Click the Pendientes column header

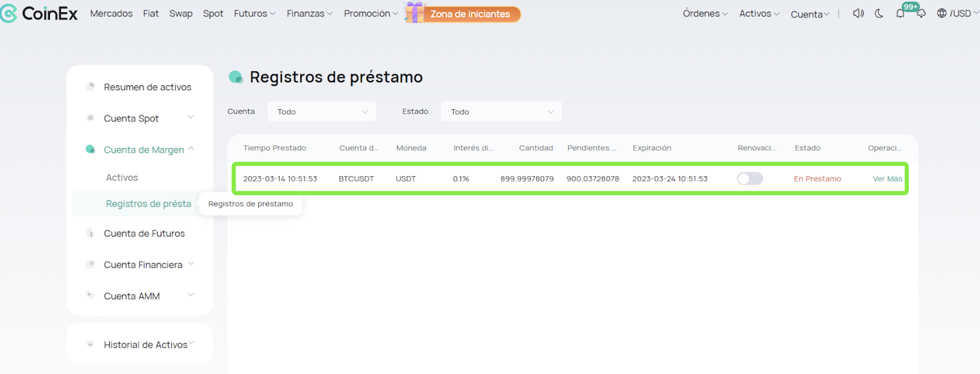[592, 148]
